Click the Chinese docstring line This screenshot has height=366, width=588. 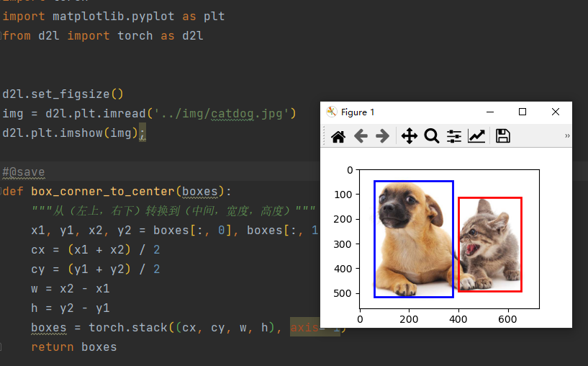point(173,211)
